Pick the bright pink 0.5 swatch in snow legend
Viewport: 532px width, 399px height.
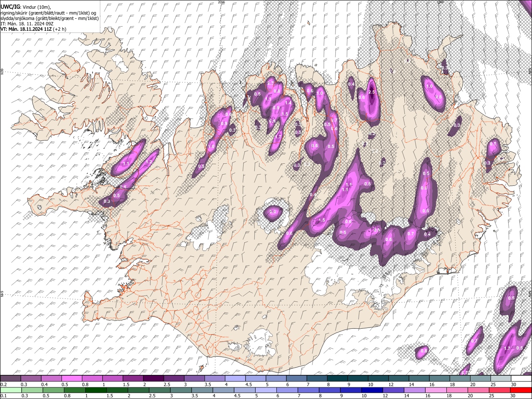point(71,378)
